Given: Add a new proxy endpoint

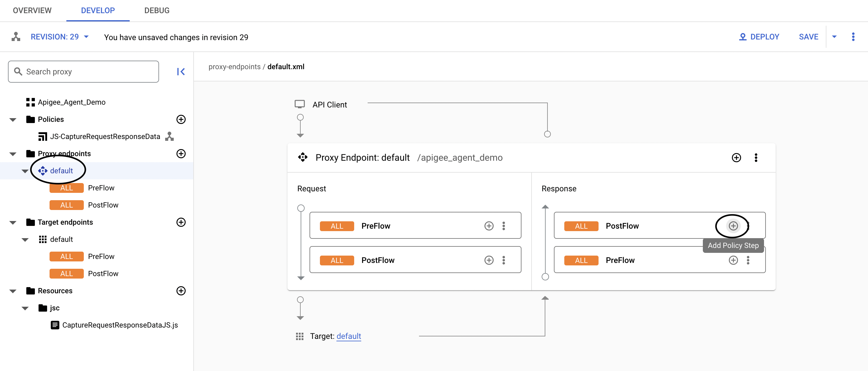Looking at the screenshot, I should pyautogui.click(x=181, y=154).
